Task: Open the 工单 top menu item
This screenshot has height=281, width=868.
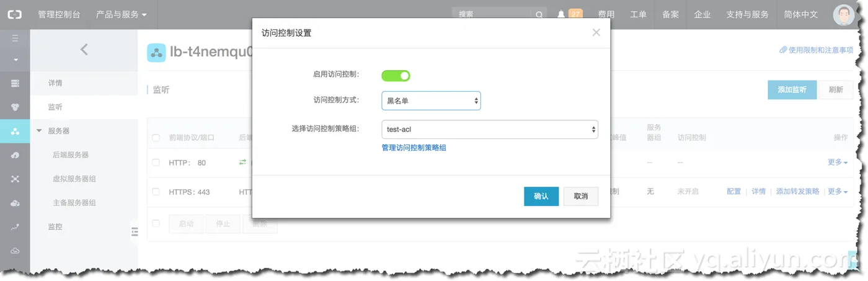Action: (638, 14)
